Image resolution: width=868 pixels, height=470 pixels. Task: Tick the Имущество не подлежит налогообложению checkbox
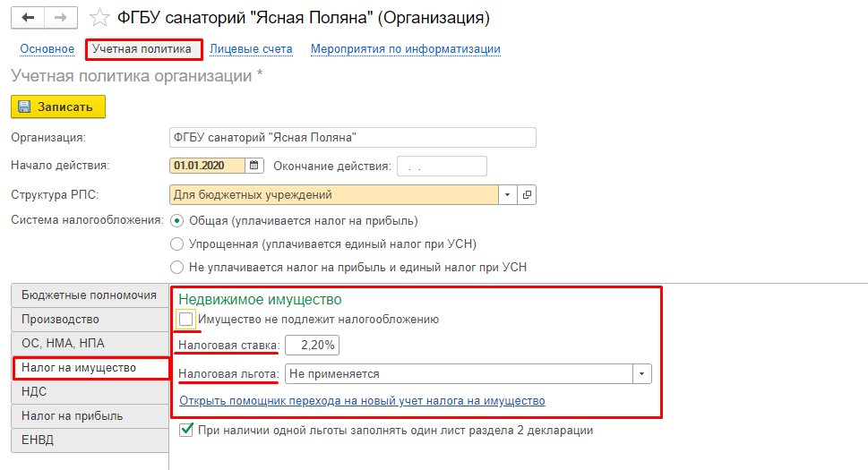pyautogui.click(x=186, y=319)
